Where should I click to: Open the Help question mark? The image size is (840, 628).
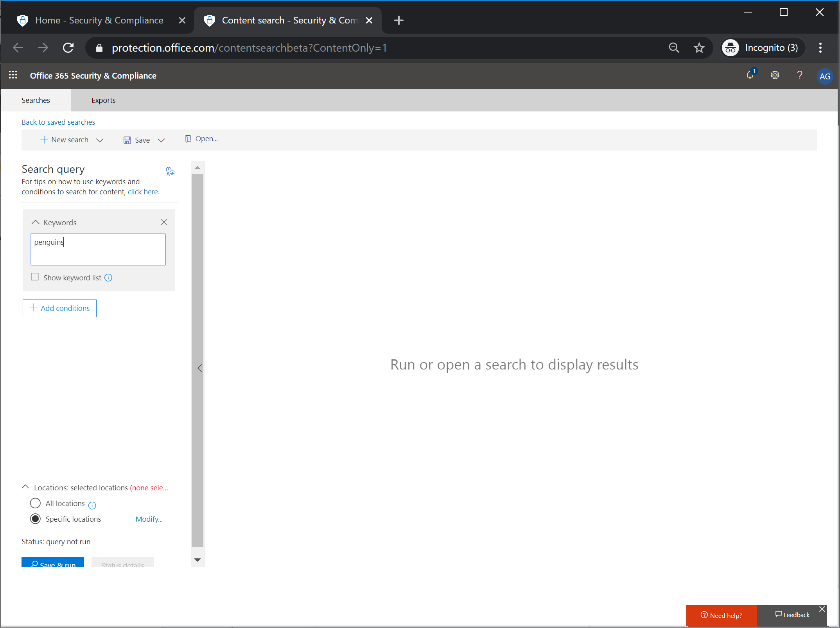pos(799,75)
